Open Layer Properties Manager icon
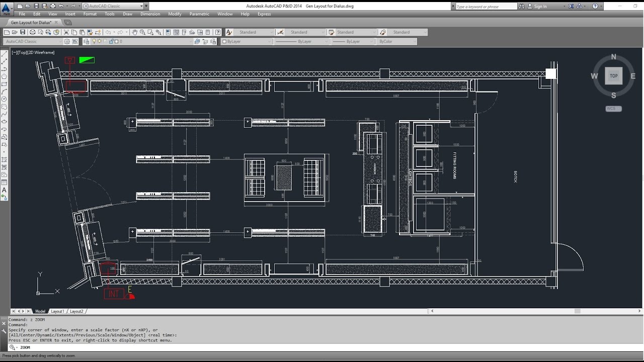 tap(87, 42)
